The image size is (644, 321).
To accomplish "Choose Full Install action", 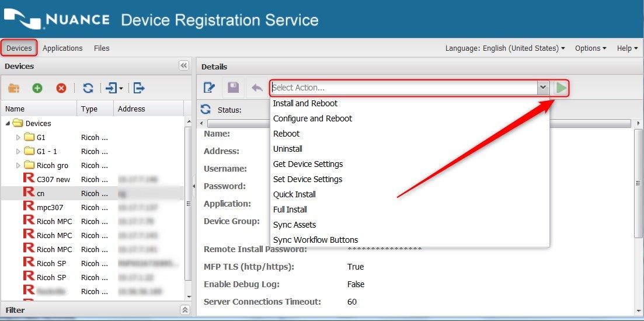I will point(290,210).
